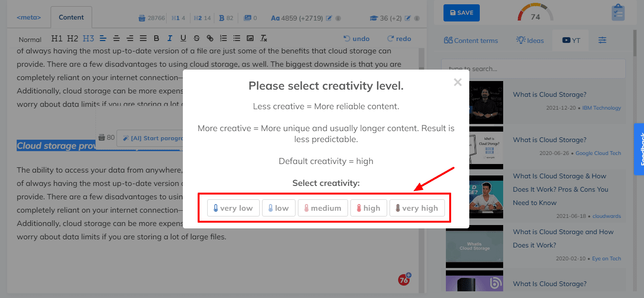The height and width of the screenshot is (298, 644).
Task: Click the [AI] Start paragraph button
Action: click(x=151, y=138)
